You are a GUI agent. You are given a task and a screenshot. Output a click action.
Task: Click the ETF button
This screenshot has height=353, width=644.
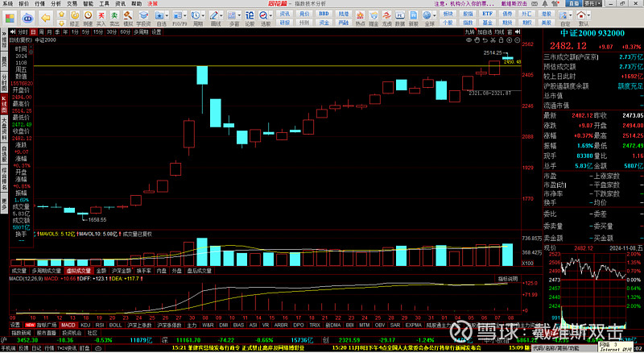point(488,14)
